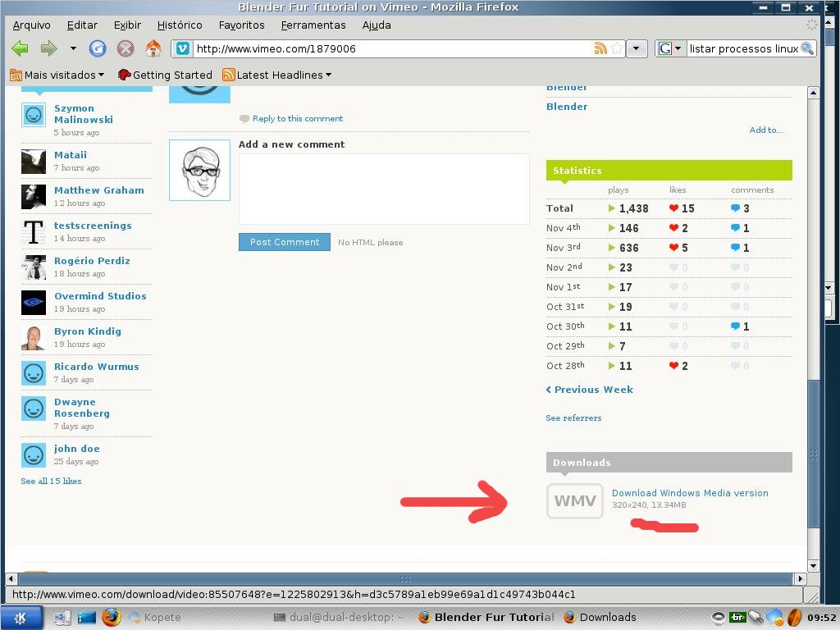
Task: Stop loading the page
Action: [126, 48]
